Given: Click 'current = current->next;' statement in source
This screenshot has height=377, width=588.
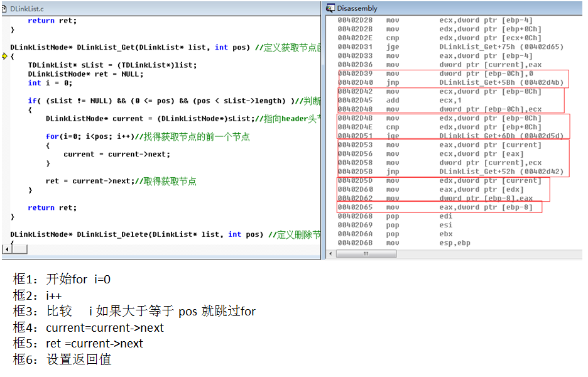Looking at the screenshot, I should pyautogui.click(x=117, y=154).
